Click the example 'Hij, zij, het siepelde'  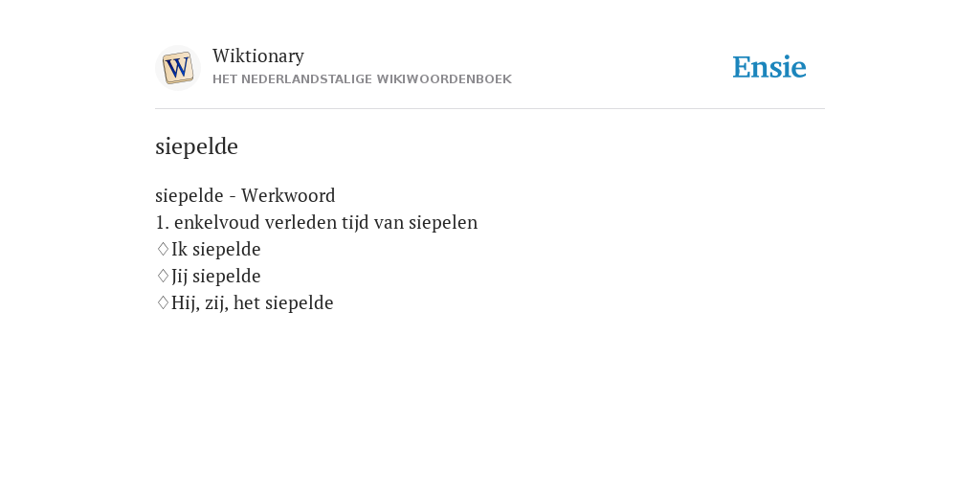coord(253,303)
